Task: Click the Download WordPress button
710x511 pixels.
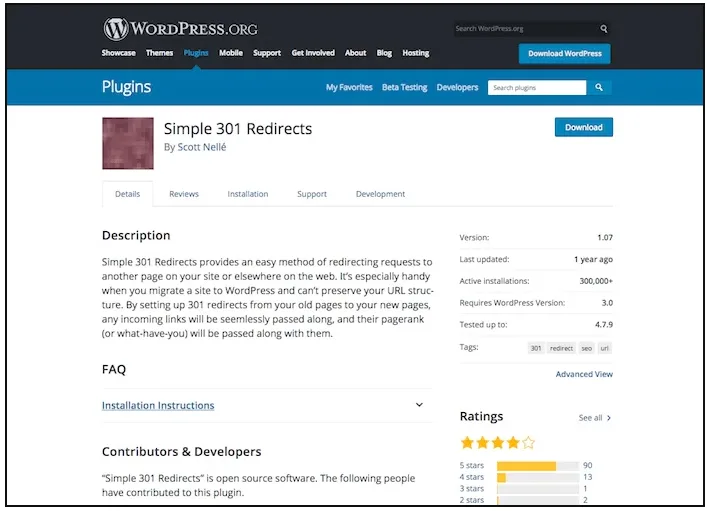Action: (x=565, y=53)
